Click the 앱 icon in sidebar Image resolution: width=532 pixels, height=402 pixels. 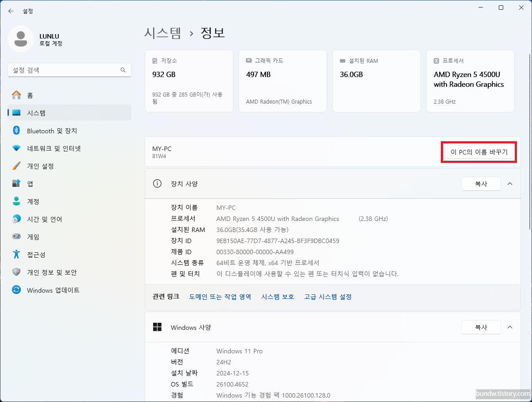pyautogui.click(x=16, y=184)
